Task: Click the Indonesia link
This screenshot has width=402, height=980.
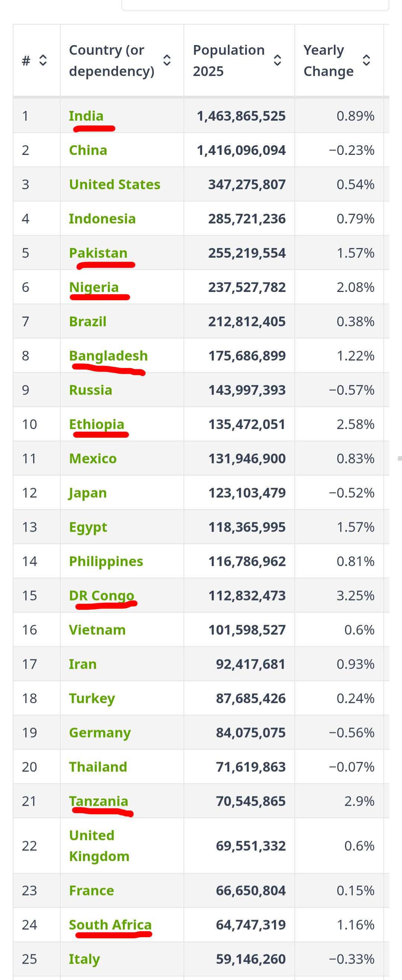Action: click(x=102, y=218)
